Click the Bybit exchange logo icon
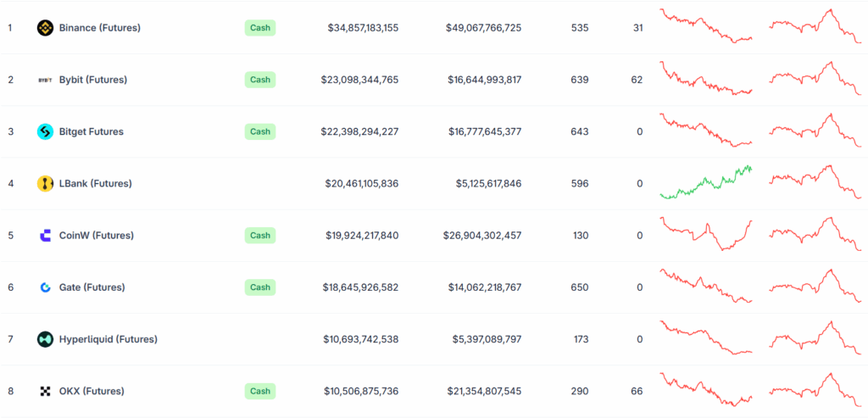The image size is (868, 418). point(45,80)
